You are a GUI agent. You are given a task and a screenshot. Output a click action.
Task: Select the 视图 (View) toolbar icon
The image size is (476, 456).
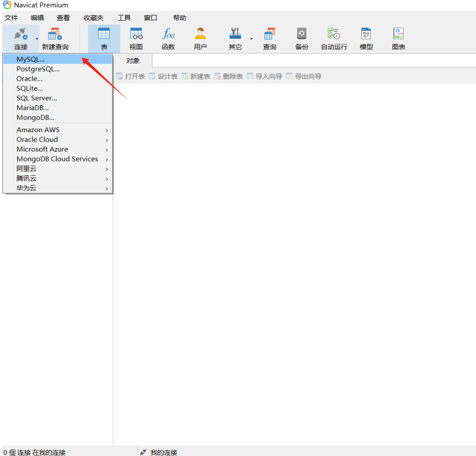pyautogui.click(x=136, y=38)
